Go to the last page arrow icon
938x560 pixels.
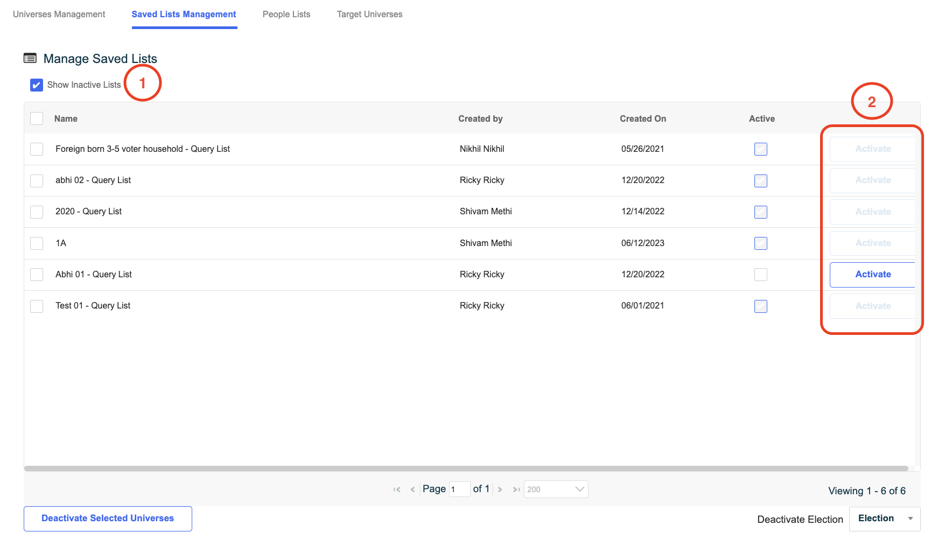pos(516,489)
